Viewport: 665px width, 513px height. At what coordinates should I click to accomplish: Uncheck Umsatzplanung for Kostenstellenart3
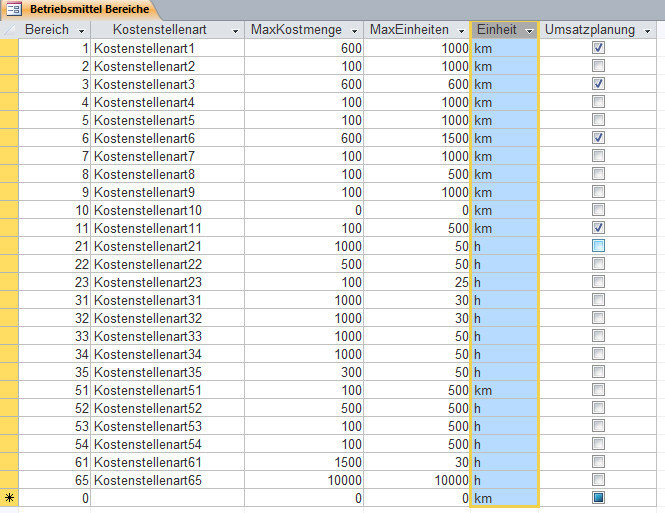pyautogui.click(x=598, y=84)
